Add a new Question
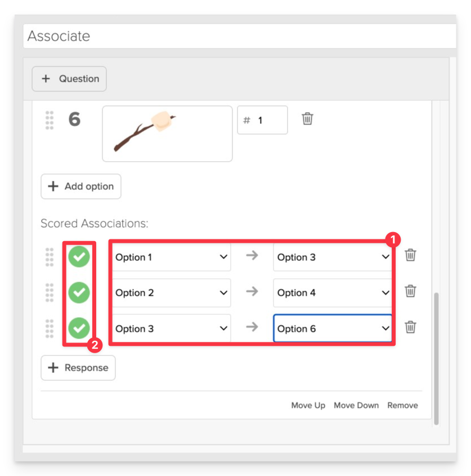The image size is (471, 476). 69,79
